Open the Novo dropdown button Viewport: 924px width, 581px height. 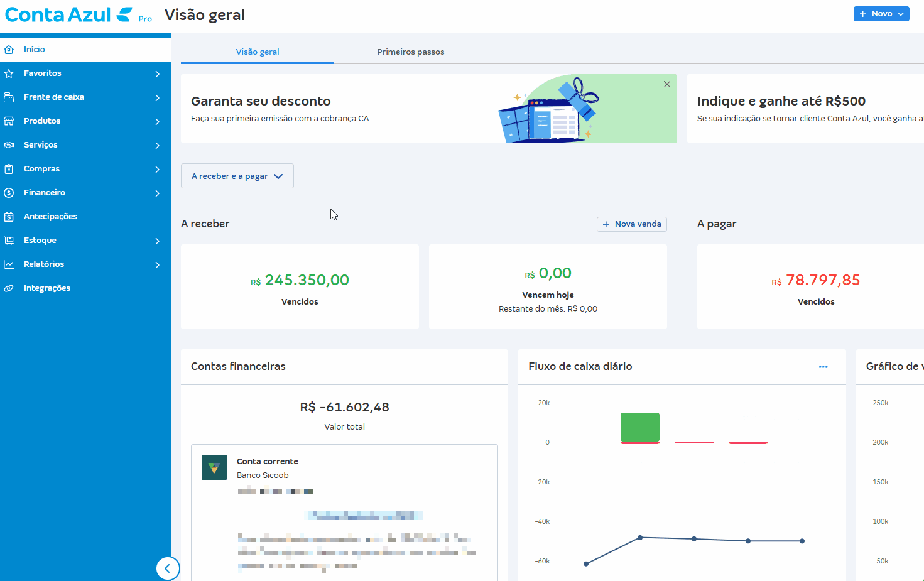(881, 13)
